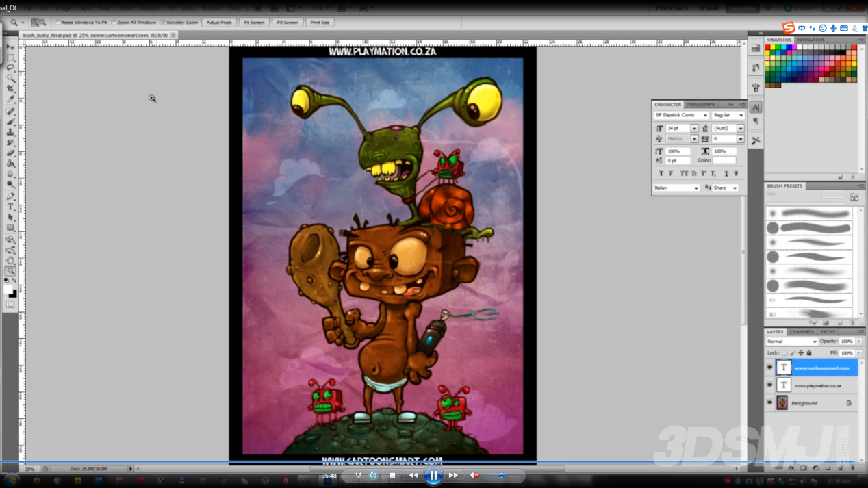This screenshot has width=868, height=488.
Task: Hide the www.cartoonsmart.com text layer
Action: point(769,368)
